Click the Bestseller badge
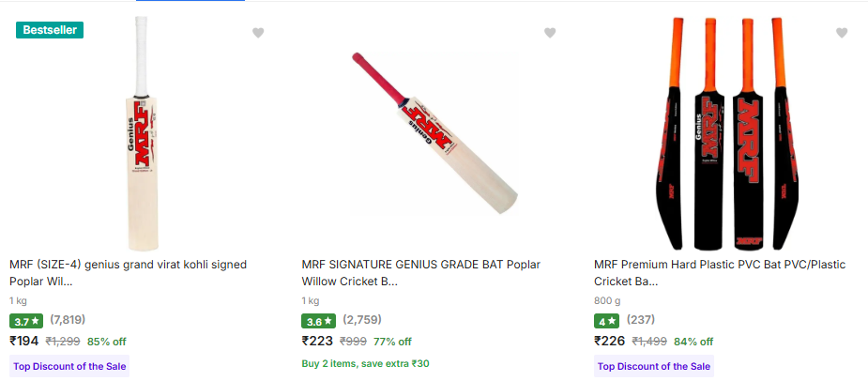Viewport: 868px width, 381px height. point(50,30)
